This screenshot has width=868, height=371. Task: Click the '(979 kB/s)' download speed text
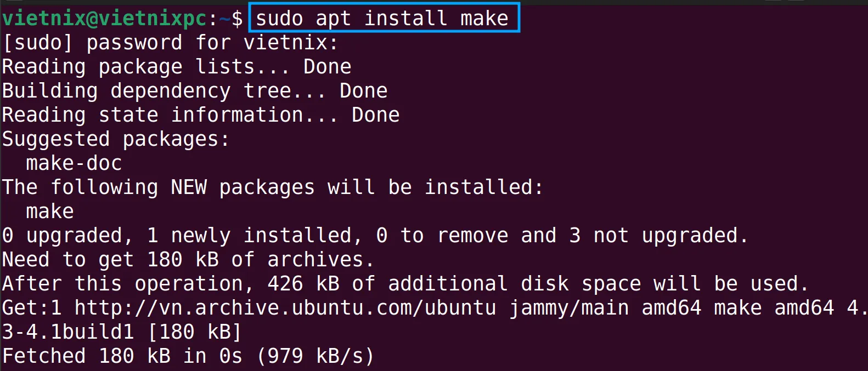pos(315,356)
